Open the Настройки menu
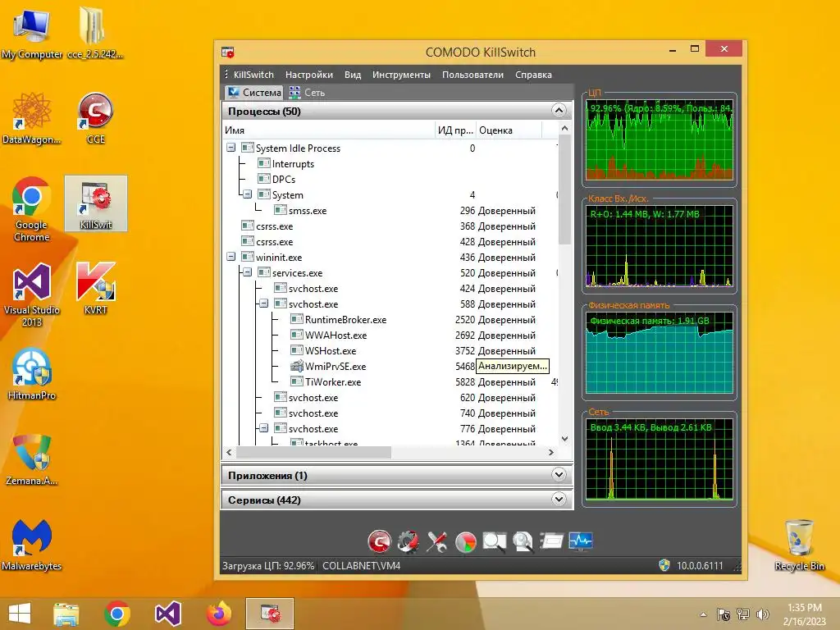The height and width of the screenshot is (630, 840). coord(309,75)
